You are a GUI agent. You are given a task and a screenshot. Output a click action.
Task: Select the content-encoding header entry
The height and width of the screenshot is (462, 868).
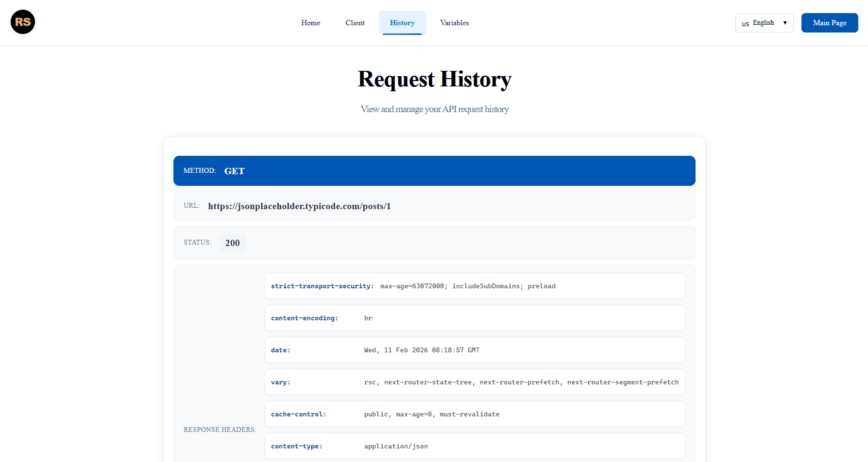click(x=475, y=318)
